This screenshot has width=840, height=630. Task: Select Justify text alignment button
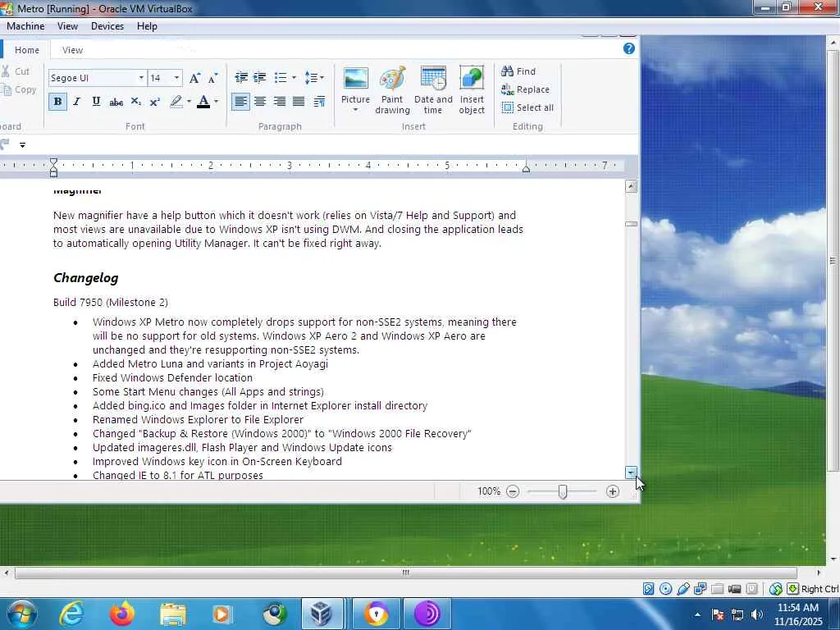(x=299, y=101)
